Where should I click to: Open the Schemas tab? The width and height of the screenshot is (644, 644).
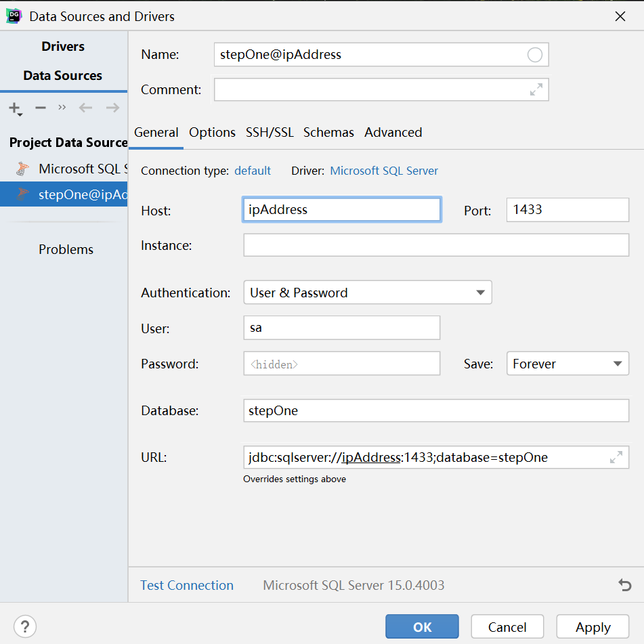(x=328, y=132)
